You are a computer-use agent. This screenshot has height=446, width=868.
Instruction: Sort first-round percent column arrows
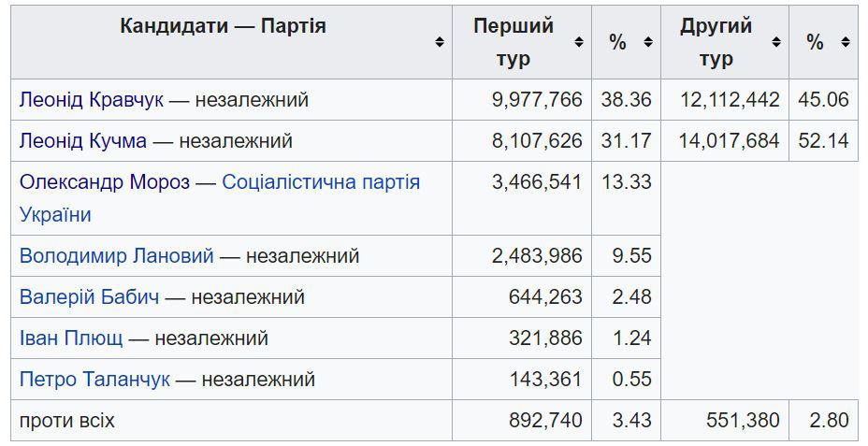point(648,42)
